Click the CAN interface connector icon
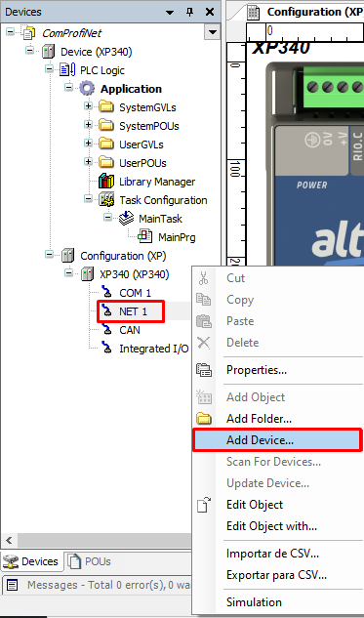This screenshot has width=364, height=618. pyautogui.click(x=106, y=330)
